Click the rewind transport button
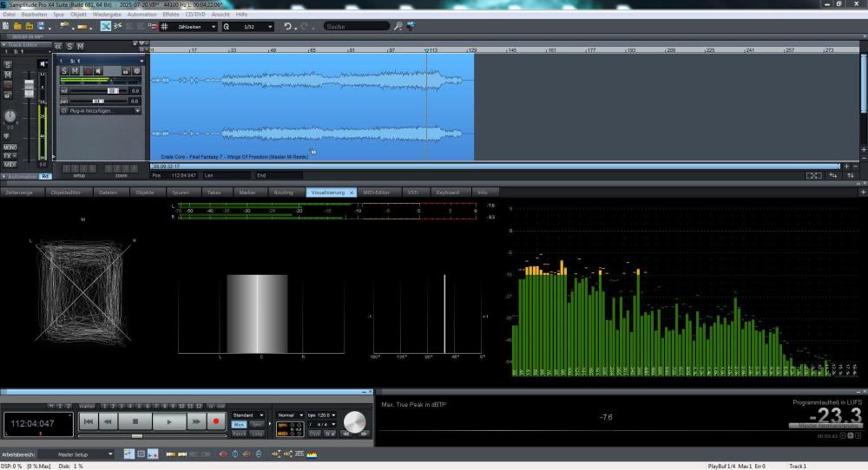The height and width of the screenshot is (470, 868). [108, 421]
